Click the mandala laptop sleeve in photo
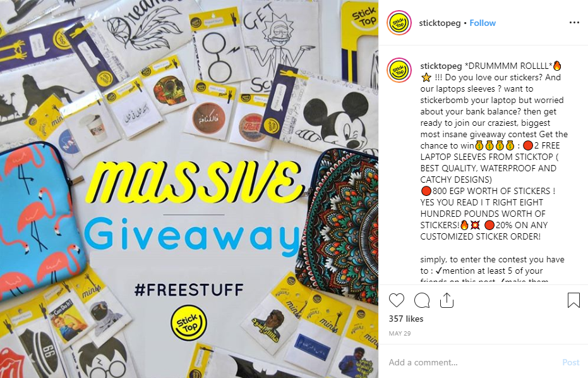The height and width of the screenshot is (378, 588). pyautogui.click(x=339, y=221)
